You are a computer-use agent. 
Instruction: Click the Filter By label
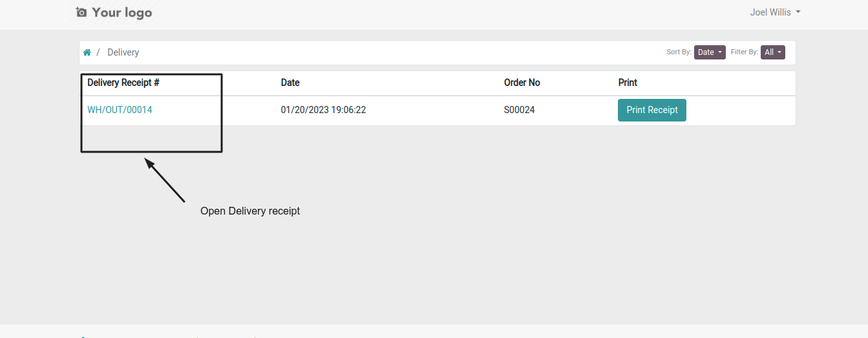745,52
